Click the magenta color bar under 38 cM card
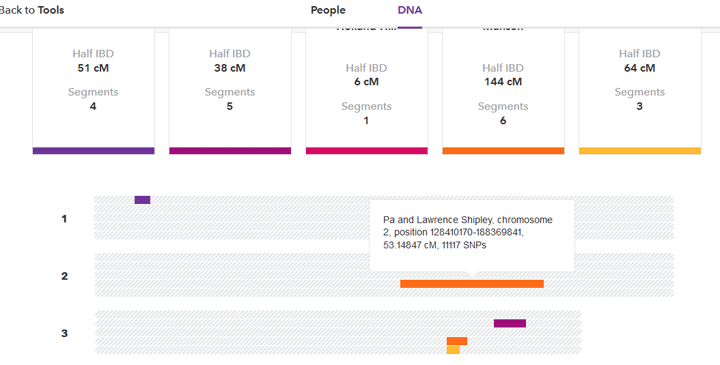This screenshot has width=720, height=365. 230,151
